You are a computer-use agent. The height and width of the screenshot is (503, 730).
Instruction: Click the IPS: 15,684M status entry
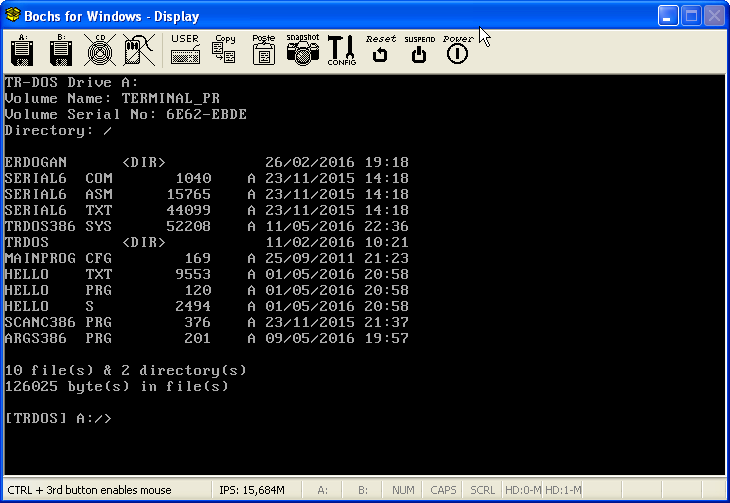[252, 490]
